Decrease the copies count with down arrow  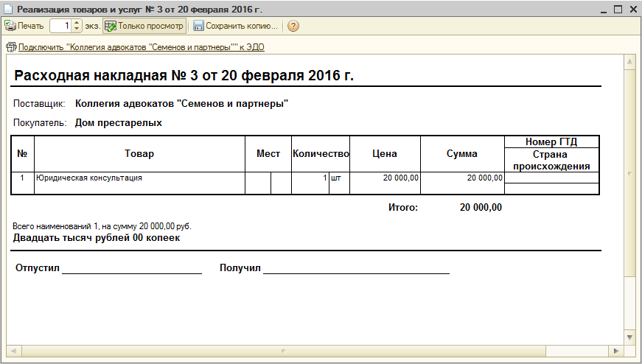tap(77, 29)
